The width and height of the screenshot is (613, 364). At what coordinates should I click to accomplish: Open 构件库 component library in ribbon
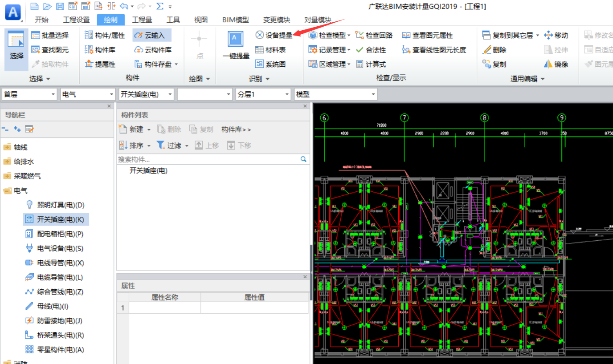[x=100, y=50]
